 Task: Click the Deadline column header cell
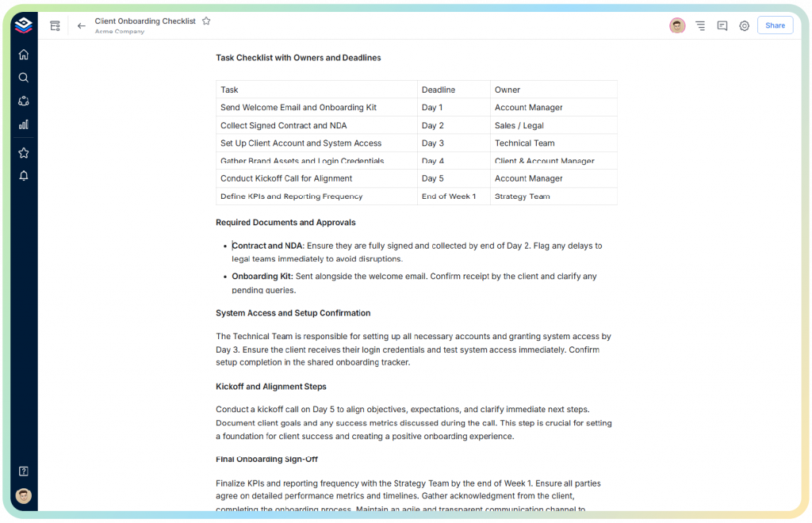pyautogui.click(x=454, y=90)
